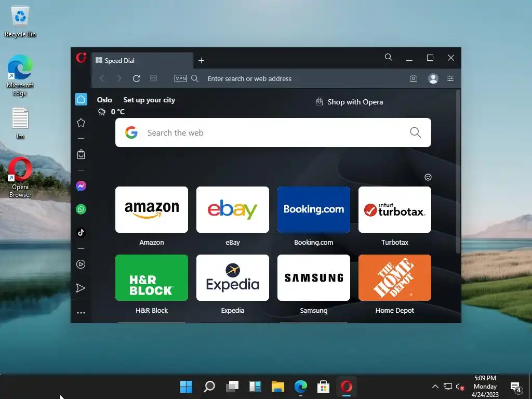Open the profile account icon
Screen dimensions: 532x399
pos(433,78)
